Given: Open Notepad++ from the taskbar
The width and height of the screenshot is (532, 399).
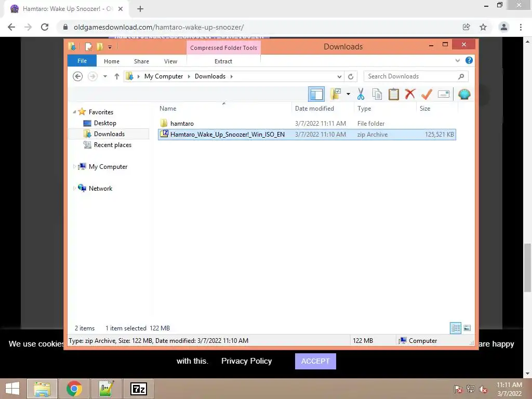Looking at the screenshot, I should (106, 389).
